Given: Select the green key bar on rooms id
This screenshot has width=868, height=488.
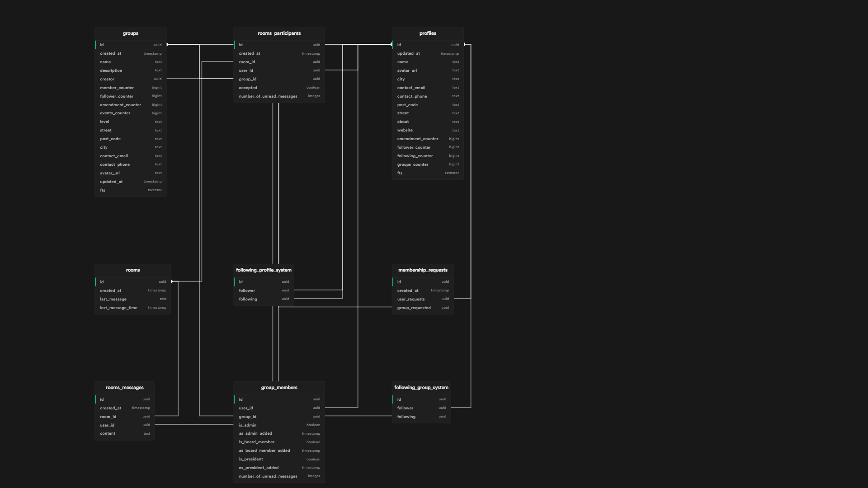Looking at the screenshot, I should pyautogui.click(x=96, y=282).
